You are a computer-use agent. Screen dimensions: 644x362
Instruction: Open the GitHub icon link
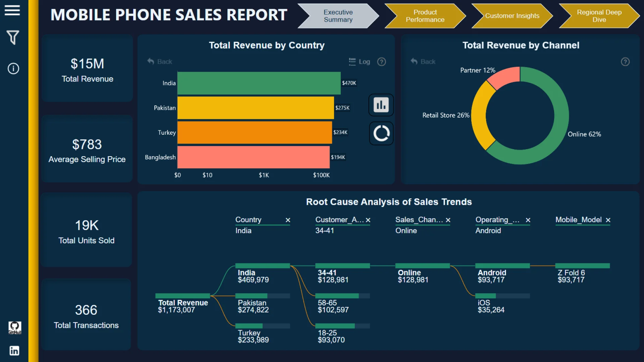coord(14,327)
